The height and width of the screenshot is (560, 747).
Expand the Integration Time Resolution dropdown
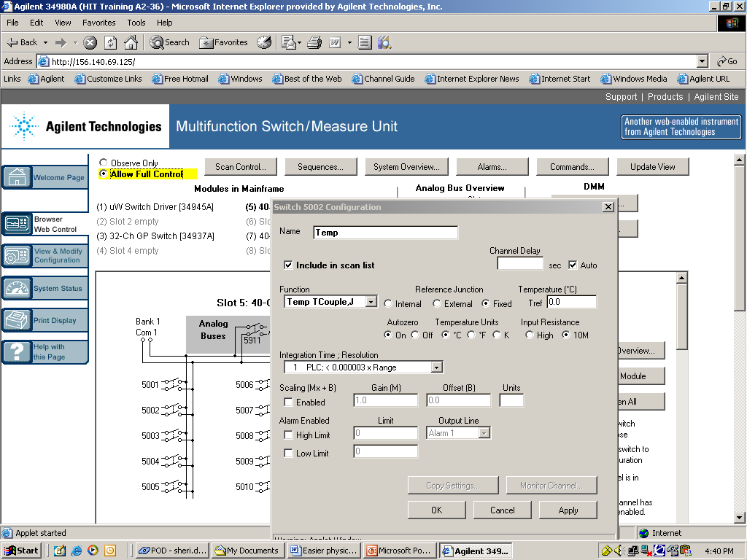coord(436,367)
